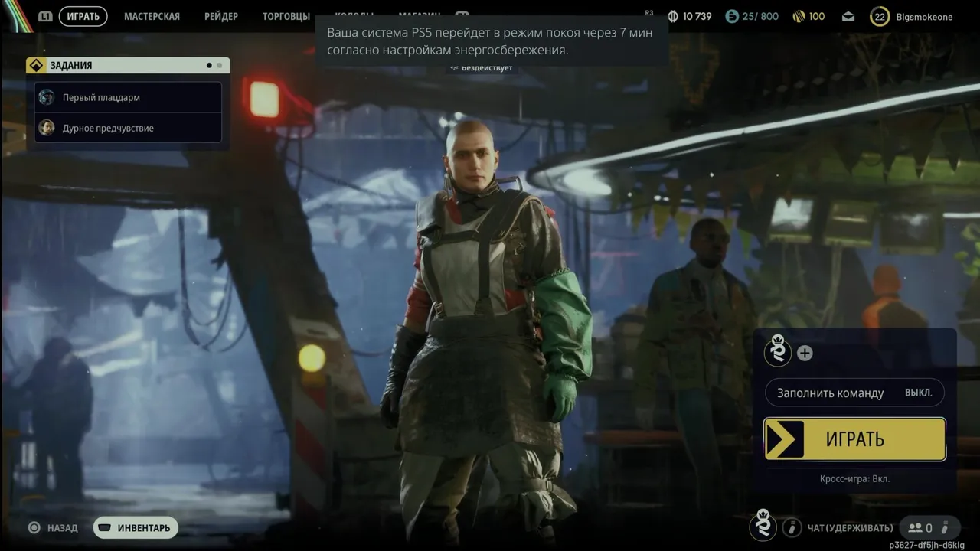This screenshot has width=980, height=551.
Task: Open the party members count pill
Action: coord(928,527)
